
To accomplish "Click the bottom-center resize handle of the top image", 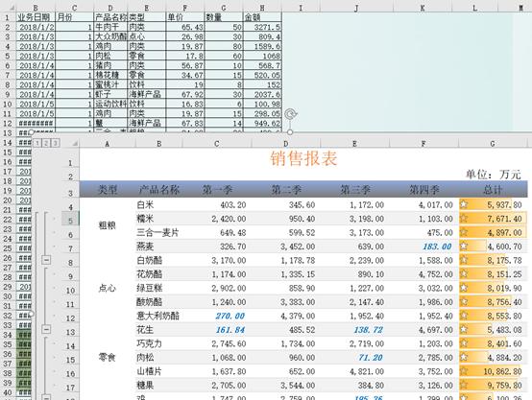I will (290, 132).
